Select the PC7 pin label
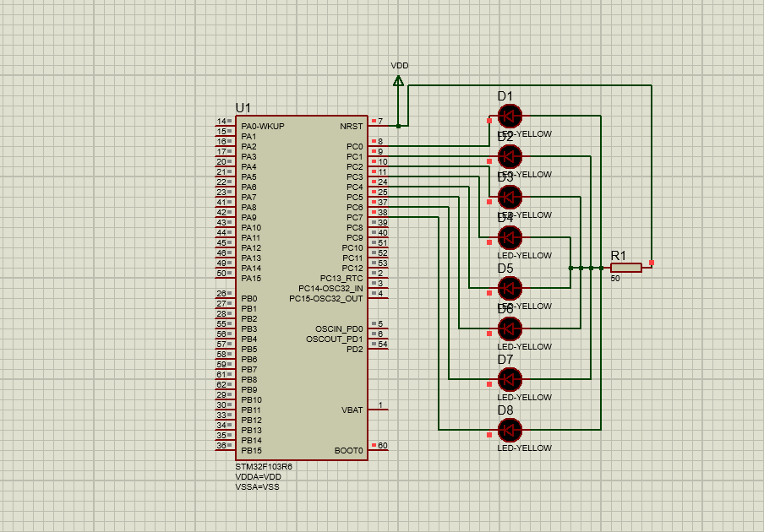Image resolution: width=764 pixels, height=532 pixels. (x=355, y=218)
